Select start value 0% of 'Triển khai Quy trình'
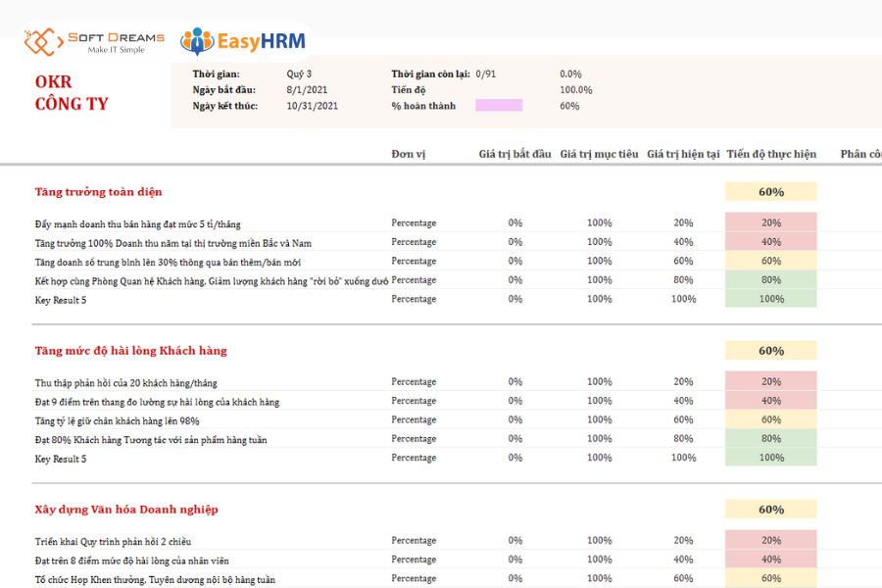This screenshot has height=588, width=882. (514, 540)
